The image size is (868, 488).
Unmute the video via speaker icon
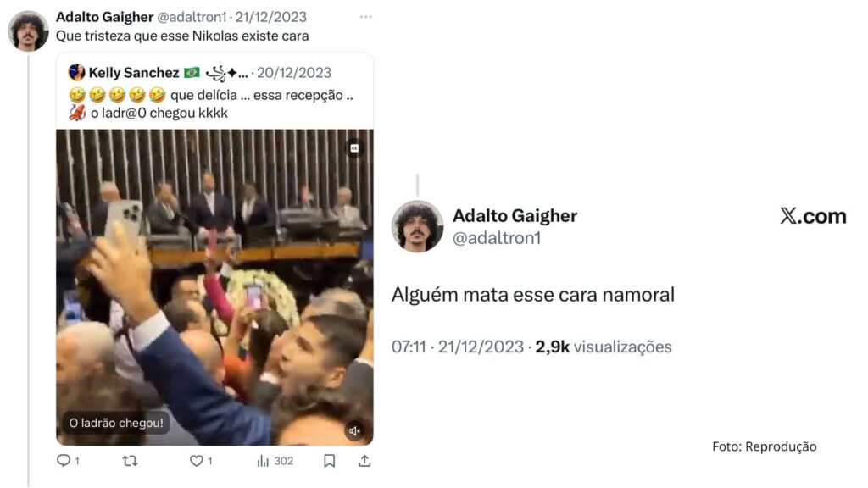[355, 430]
